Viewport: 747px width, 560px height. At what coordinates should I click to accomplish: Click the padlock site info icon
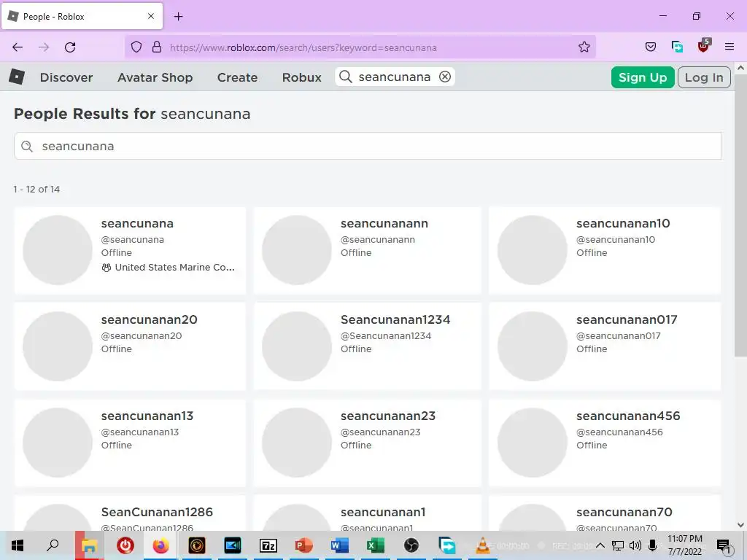157,47
